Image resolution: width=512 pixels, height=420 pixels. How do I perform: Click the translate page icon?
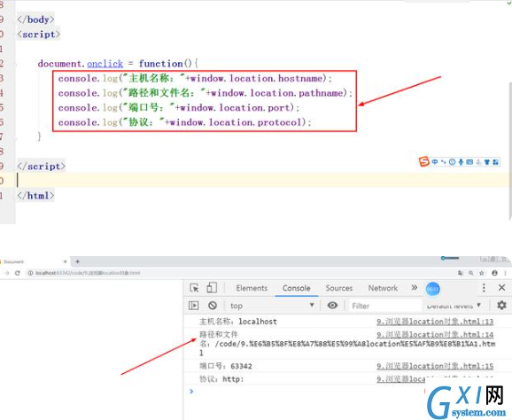click(461, 273)
